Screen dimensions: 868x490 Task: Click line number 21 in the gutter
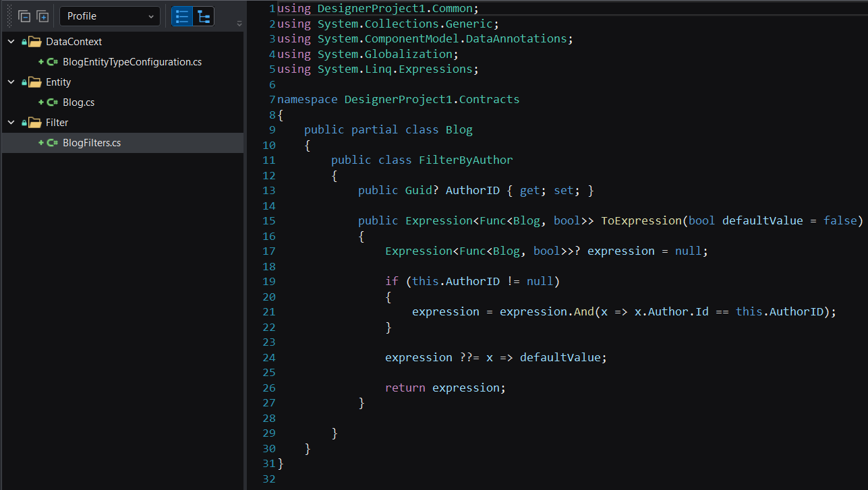(x=268, y=312)
